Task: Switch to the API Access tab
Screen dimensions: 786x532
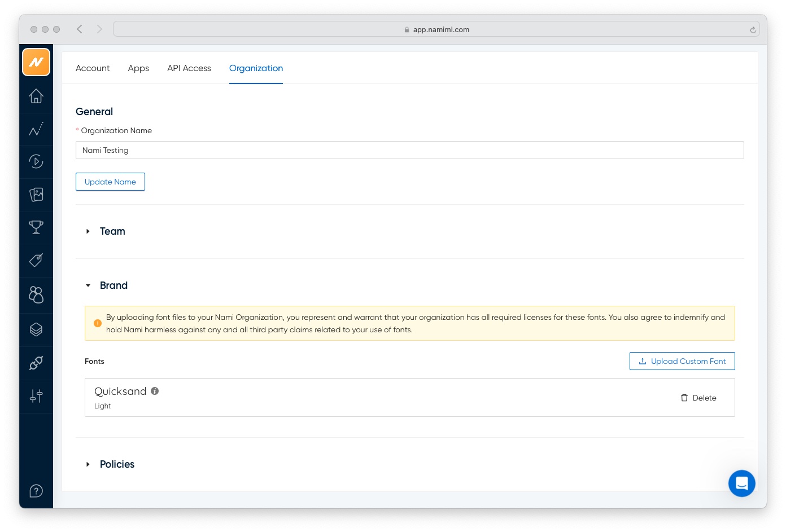Action: 189,68
